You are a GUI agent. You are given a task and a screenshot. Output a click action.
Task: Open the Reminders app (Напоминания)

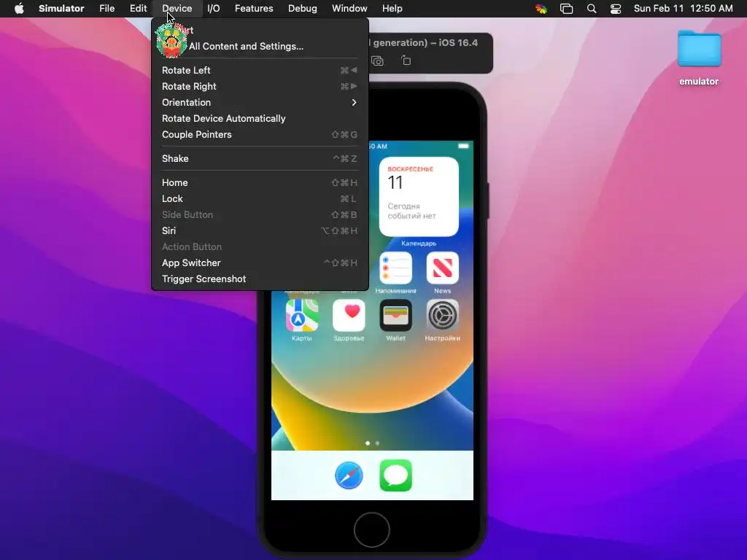pyautogui.click(x=395, y=268)
